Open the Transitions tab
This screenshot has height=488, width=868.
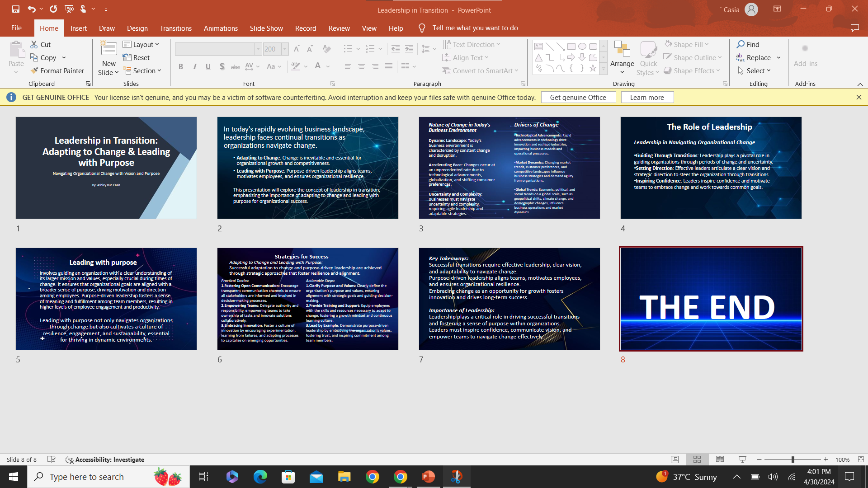[x=175, y=28]
